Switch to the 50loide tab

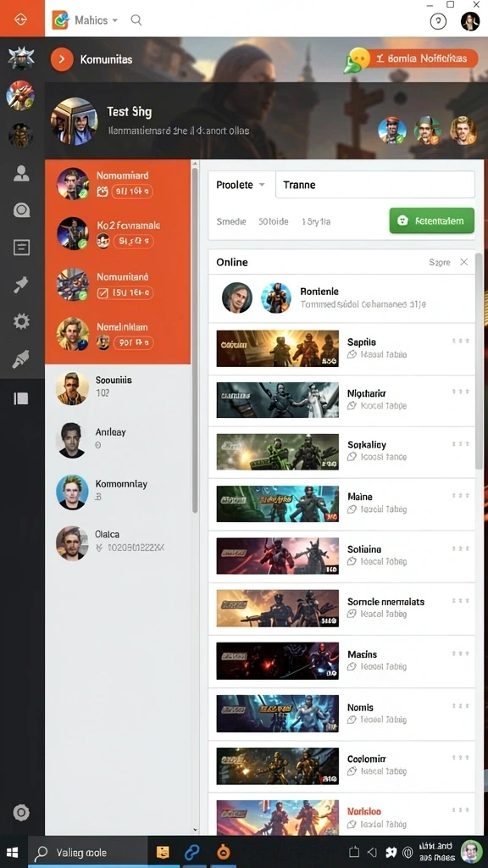tap(274, 221)
